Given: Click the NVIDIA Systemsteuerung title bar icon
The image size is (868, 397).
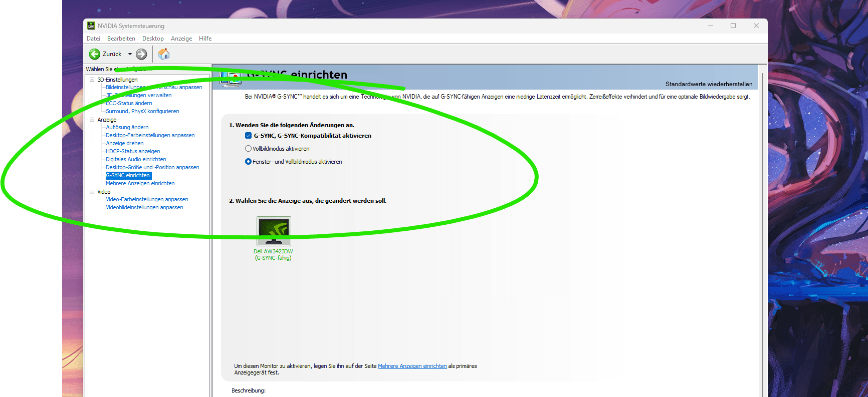Looking at the screenshot, I should tap(91, 26).
